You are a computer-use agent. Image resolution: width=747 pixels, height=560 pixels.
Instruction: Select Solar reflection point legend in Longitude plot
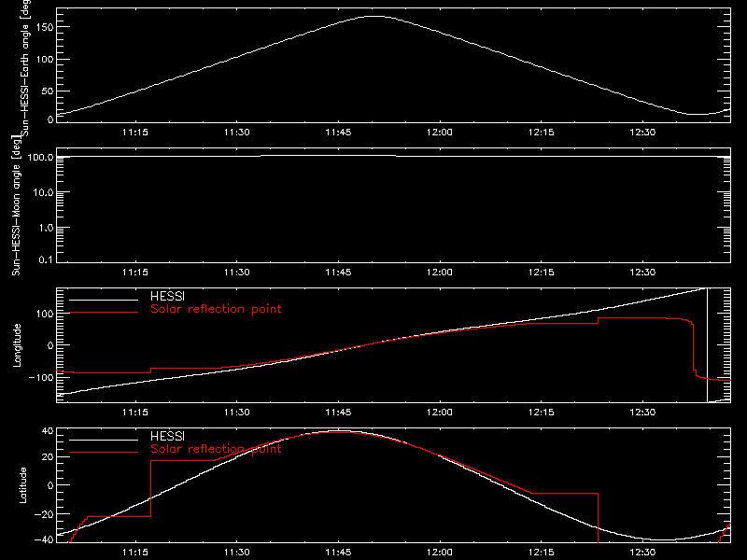216,309
